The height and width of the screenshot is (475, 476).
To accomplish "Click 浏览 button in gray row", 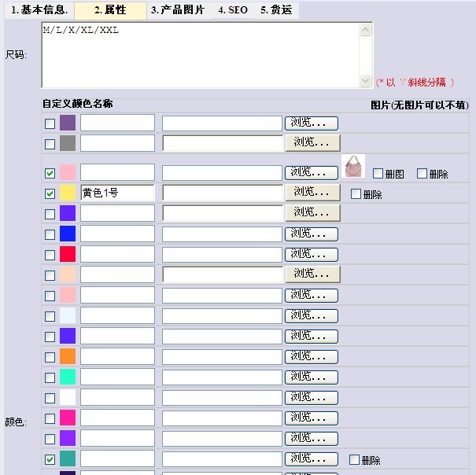I will click(313, 143).
